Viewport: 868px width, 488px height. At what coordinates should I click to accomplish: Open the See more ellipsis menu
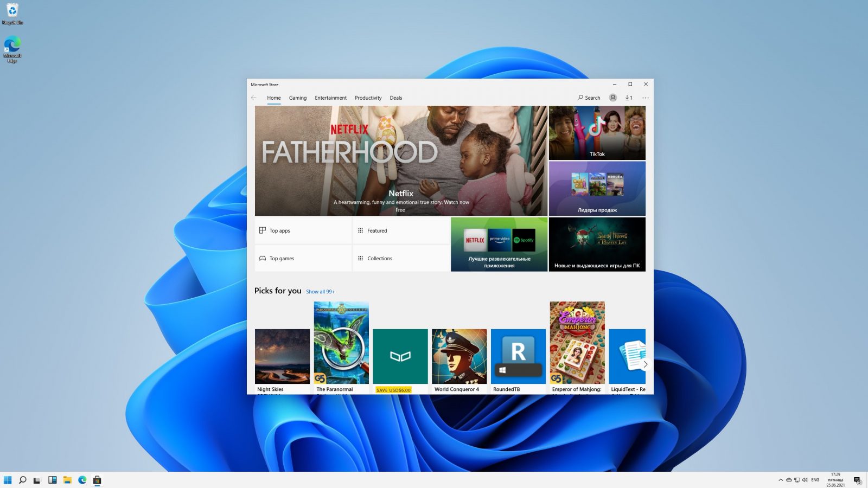(645, 98)
